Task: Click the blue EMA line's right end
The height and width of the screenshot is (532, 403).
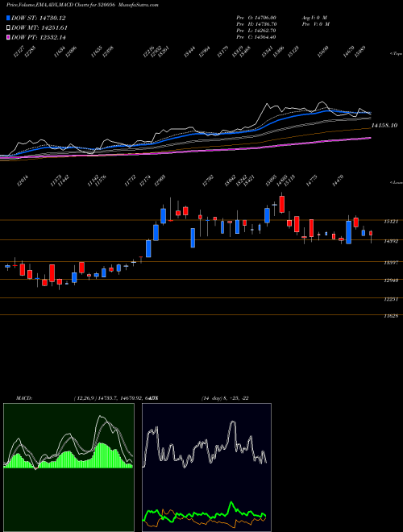Action: tap(370, 113)
